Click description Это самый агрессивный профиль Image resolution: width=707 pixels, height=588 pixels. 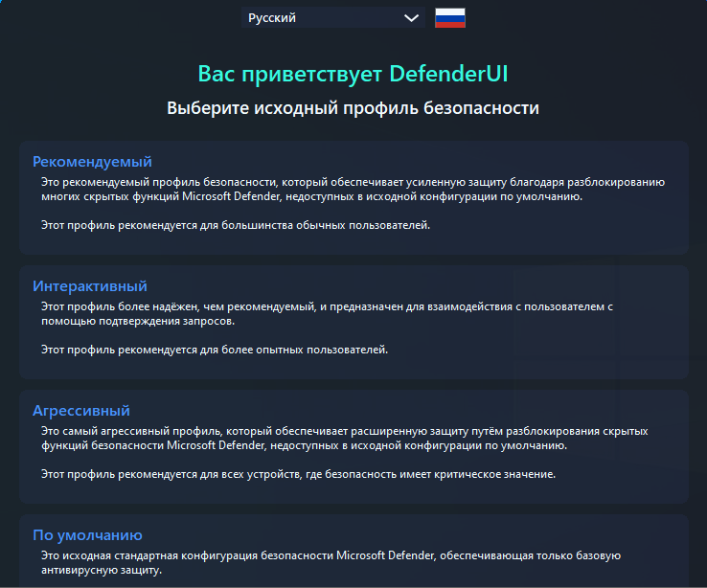(x=345, y=438)
